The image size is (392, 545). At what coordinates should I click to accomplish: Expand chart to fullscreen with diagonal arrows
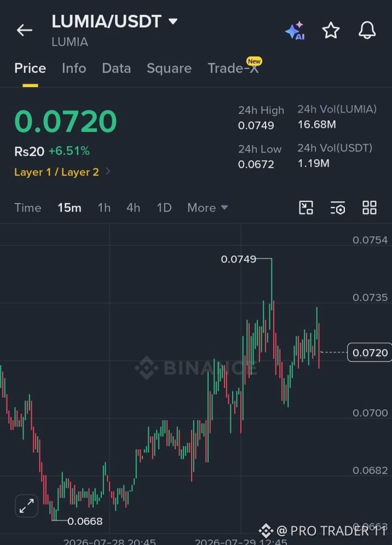pos(27,506)
